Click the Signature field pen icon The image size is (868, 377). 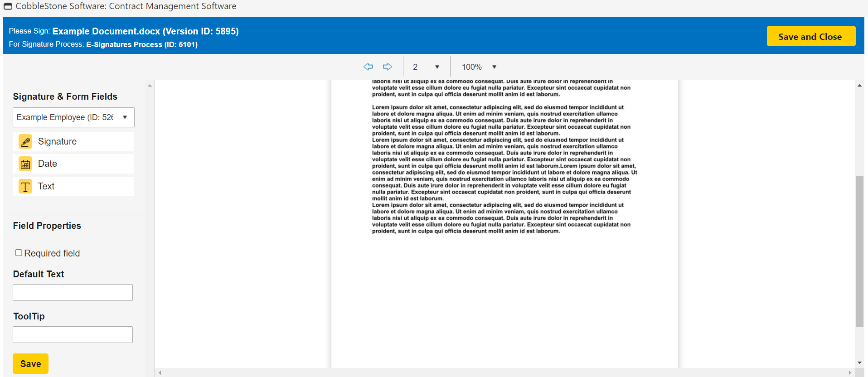point(25,142)
